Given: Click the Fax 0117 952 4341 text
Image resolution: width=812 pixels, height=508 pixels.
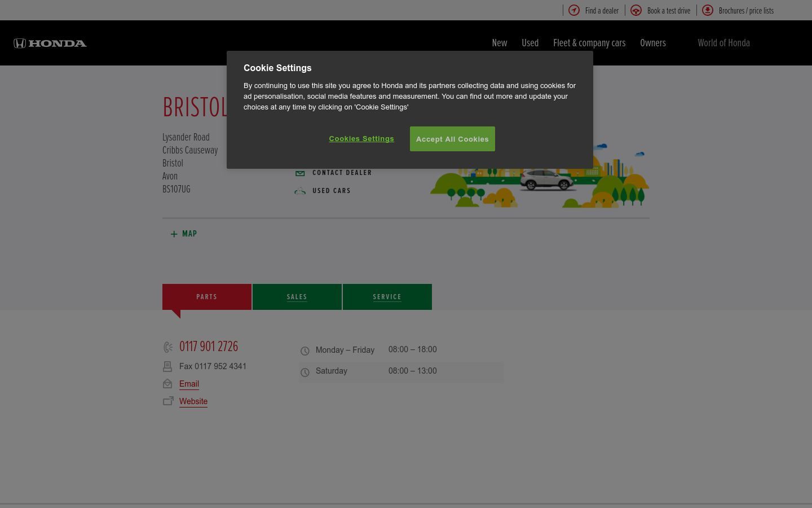Looking at the screenshot, I should 213,366.
